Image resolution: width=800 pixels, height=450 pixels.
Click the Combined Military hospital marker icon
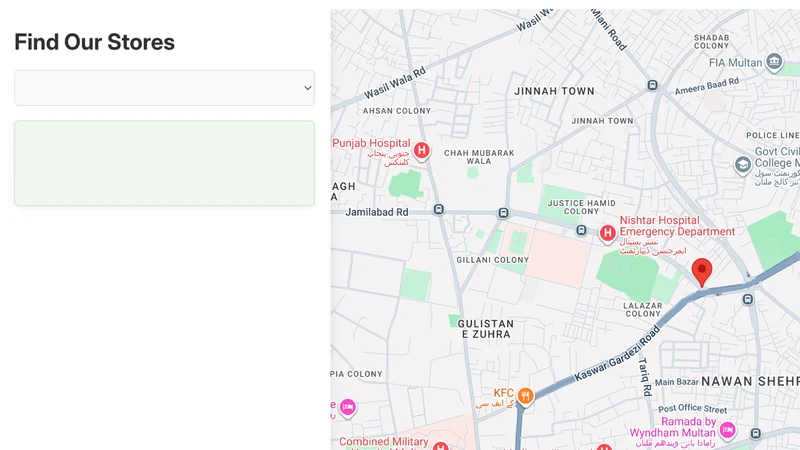tap(441, 446)
